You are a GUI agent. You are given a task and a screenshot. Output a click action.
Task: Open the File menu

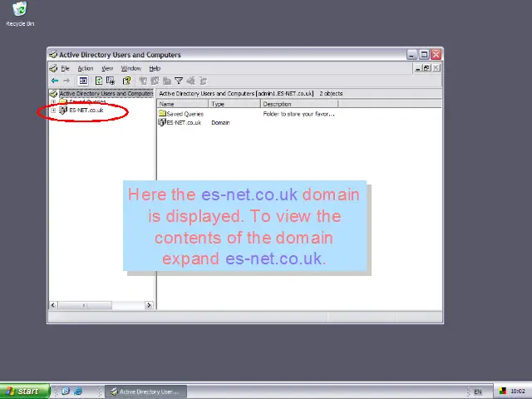tap(65, 68)
